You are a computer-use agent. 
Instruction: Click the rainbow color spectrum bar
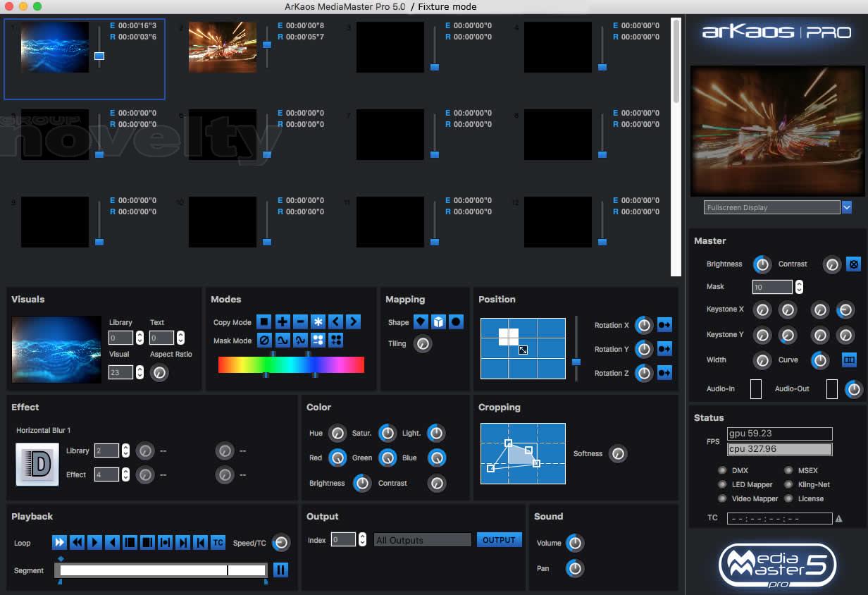291,364
